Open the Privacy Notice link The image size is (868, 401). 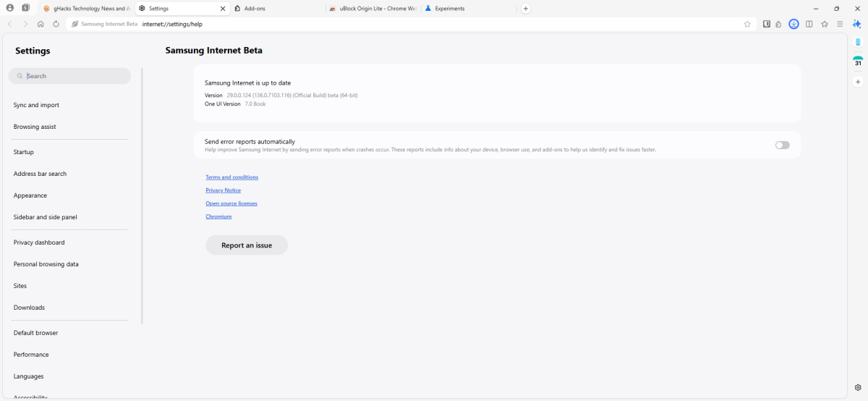tap(223, 190)
